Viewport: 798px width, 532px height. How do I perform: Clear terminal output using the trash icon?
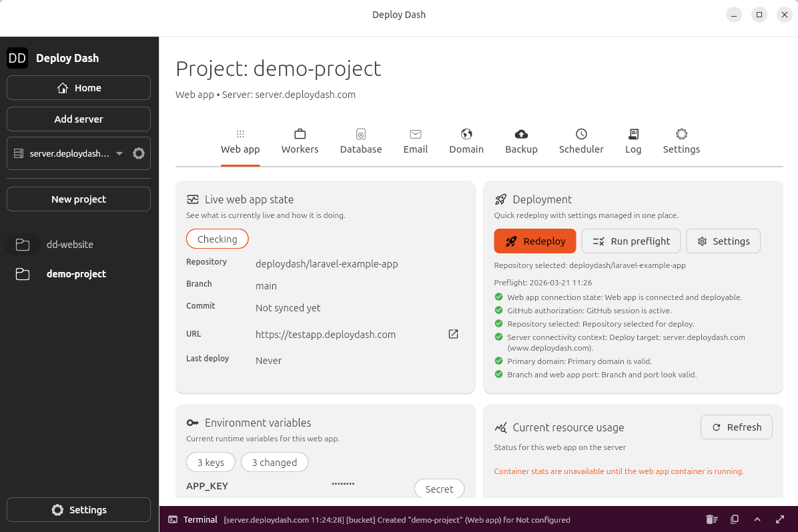tap(711, 519)
